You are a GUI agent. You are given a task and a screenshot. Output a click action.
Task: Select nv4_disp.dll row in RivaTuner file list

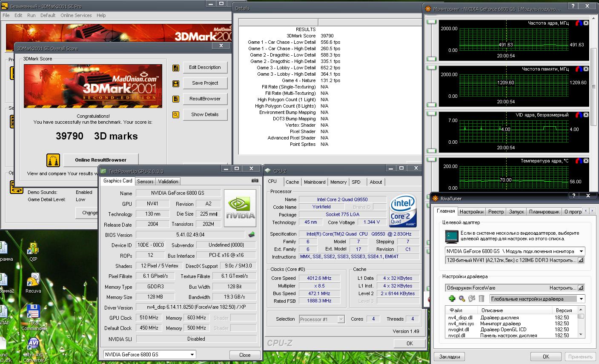[511, 318]
